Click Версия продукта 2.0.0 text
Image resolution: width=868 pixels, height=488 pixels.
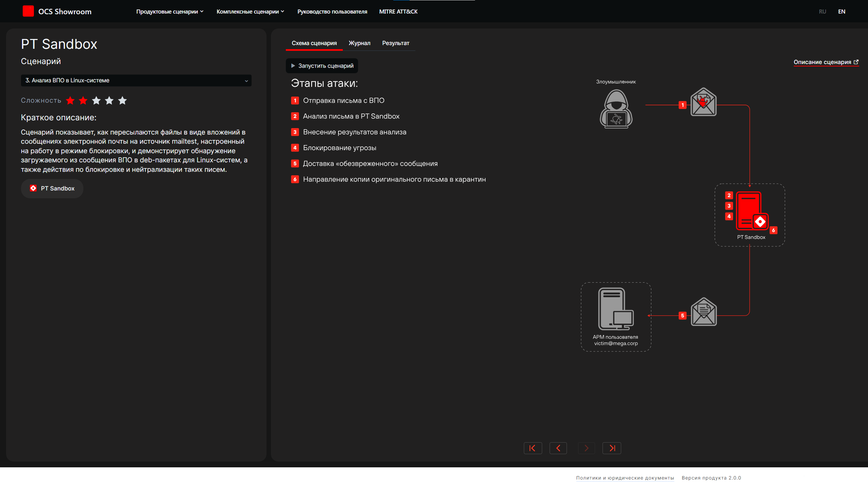pos(711,478)
